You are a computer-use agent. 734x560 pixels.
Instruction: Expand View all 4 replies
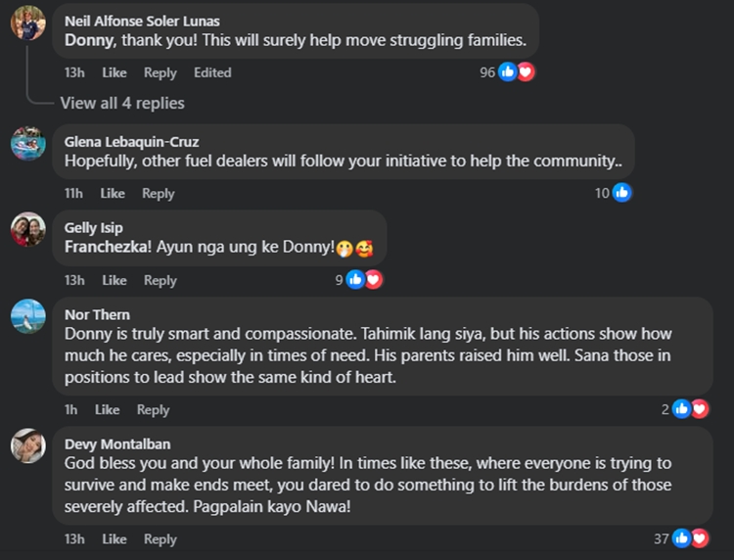tap(121, 103)
